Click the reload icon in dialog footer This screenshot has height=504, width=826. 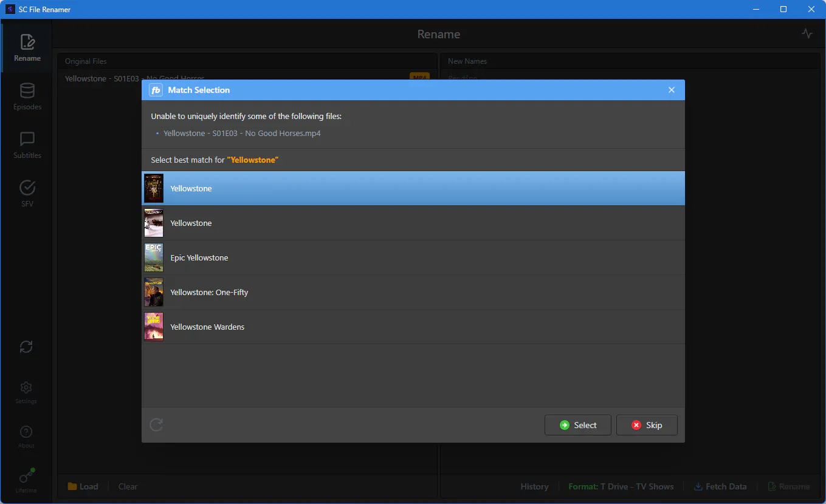pos(156,424)
